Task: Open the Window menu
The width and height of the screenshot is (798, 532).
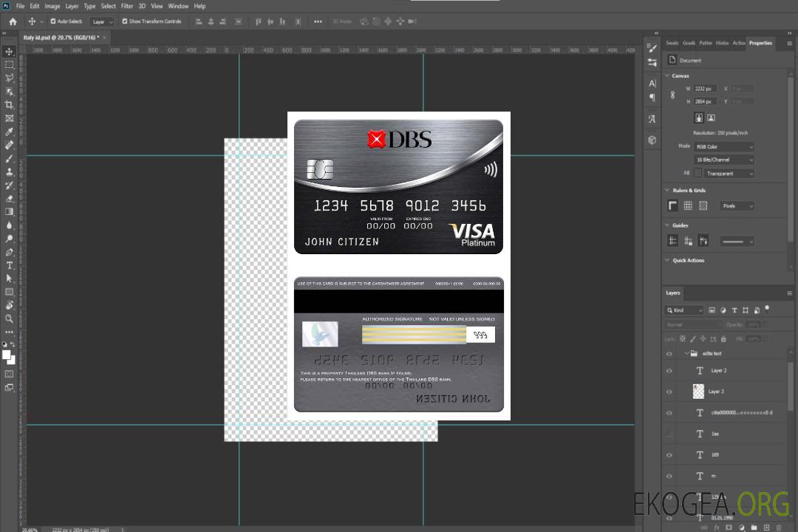Action: tap(178, 6)
